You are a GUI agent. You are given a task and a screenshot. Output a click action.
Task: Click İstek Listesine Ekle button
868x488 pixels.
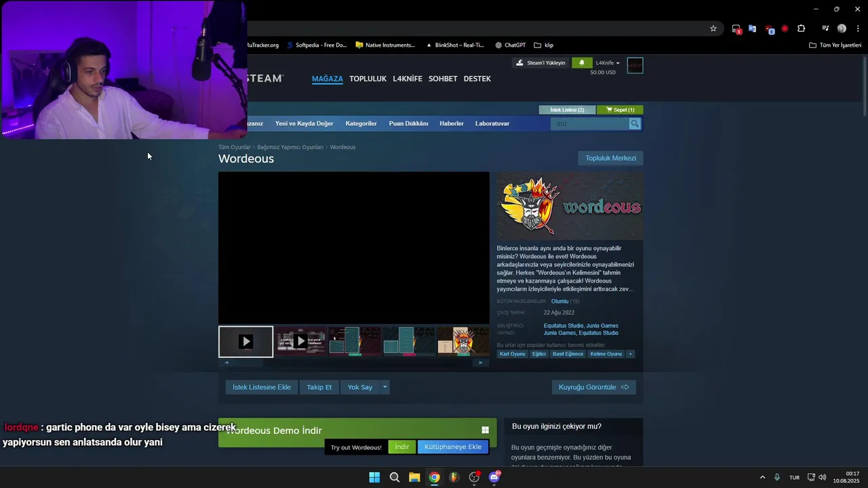tap(261, 387)
